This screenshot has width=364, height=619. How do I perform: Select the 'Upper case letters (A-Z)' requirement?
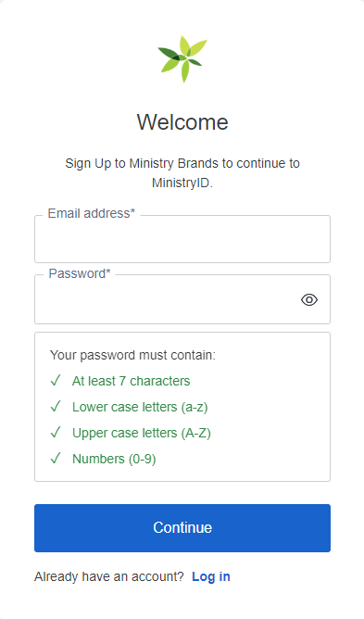142,433
